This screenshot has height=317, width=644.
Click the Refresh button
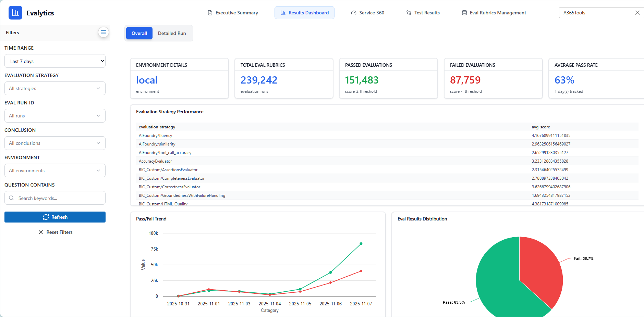click(55, 217)
